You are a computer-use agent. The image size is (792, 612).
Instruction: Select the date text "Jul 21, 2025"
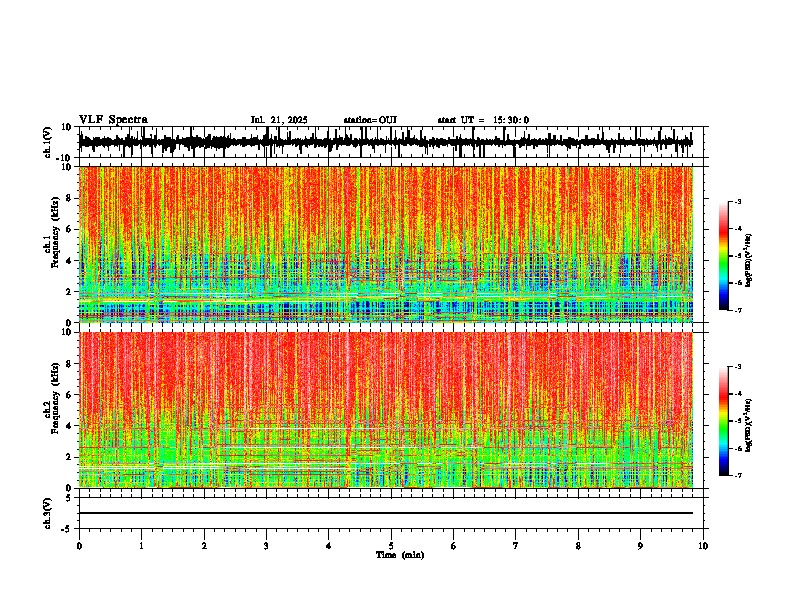coord(279,120)
